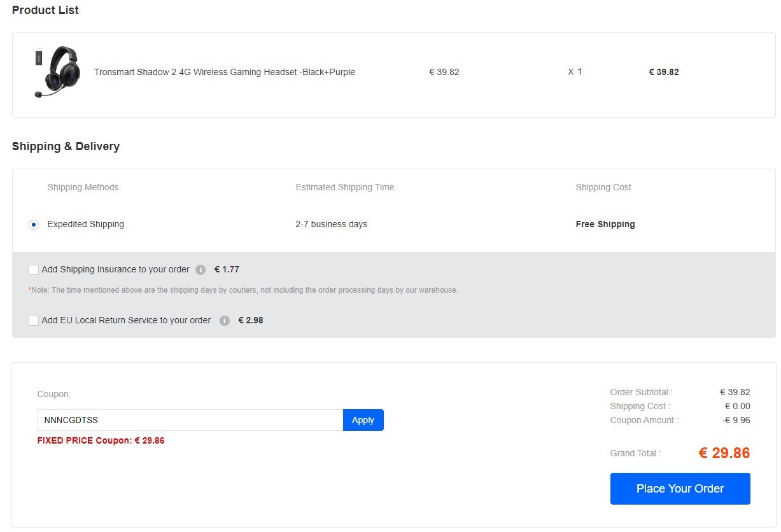Image resolution: width=781 pixels, height=532 pixels.
Task: Check Add EU Local Return Service
Action: pyautogui.click(x=34, y=321)
